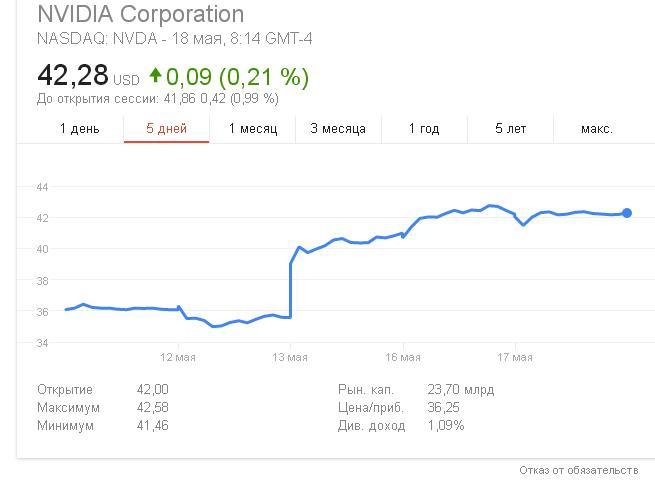The image size is (655, 493).
Task: Click the "13 мая" date label on axis
Action: click(290, 357)
